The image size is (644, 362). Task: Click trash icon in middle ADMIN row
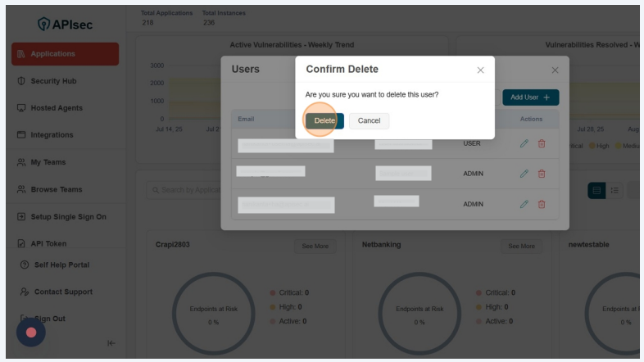542,174
